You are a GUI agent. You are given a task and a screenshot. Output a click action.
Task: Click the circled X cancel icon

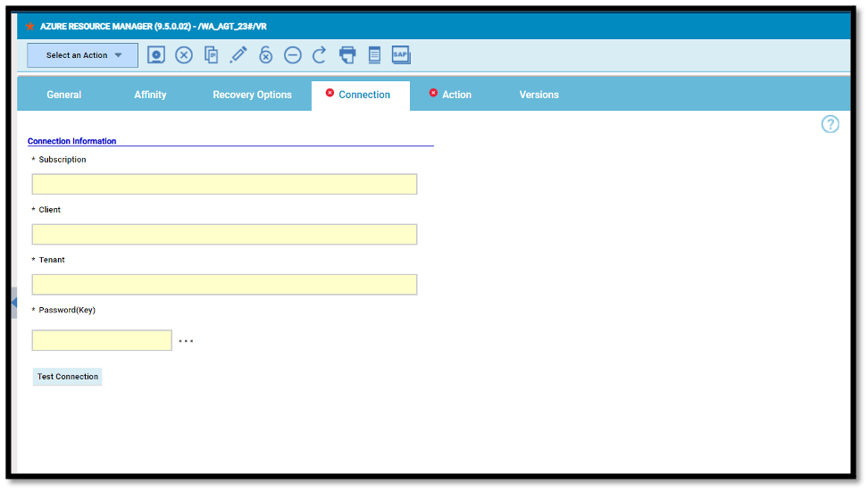[184, 55]
